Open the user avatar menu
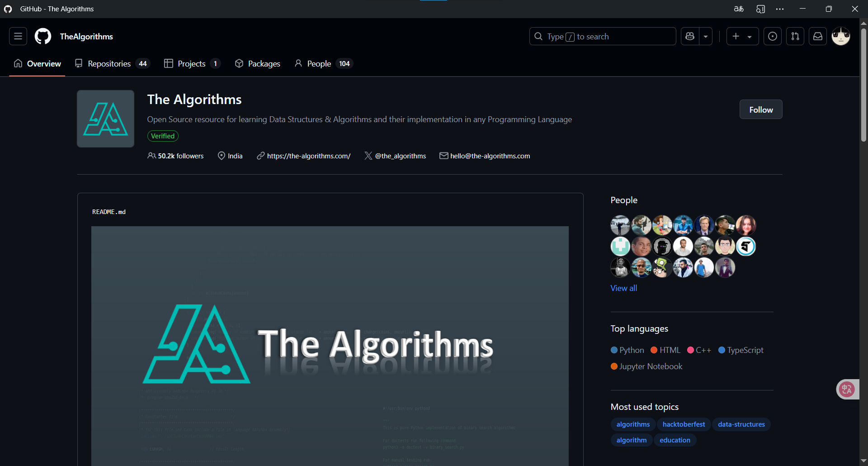Image resolution: width=868 pixels, height=466 pixels. coord(841,36)
